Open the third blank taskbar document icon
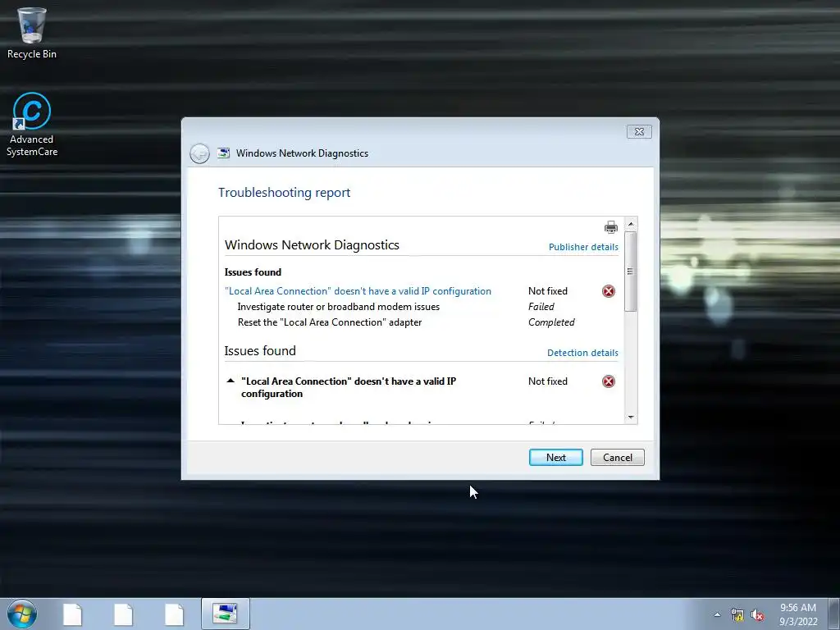Image resolution: width=840 pixels, height=630 pixels. pos(174,614)
